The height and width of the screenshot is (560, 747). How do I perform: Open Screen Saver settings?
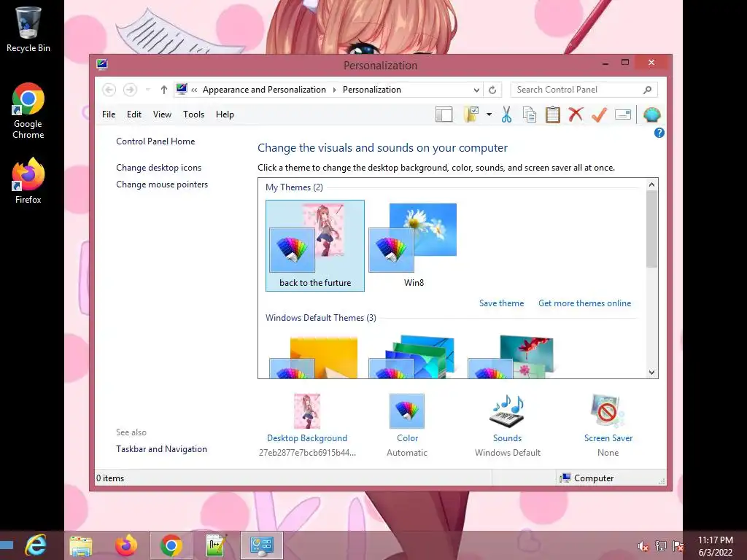tap(608, 425)
